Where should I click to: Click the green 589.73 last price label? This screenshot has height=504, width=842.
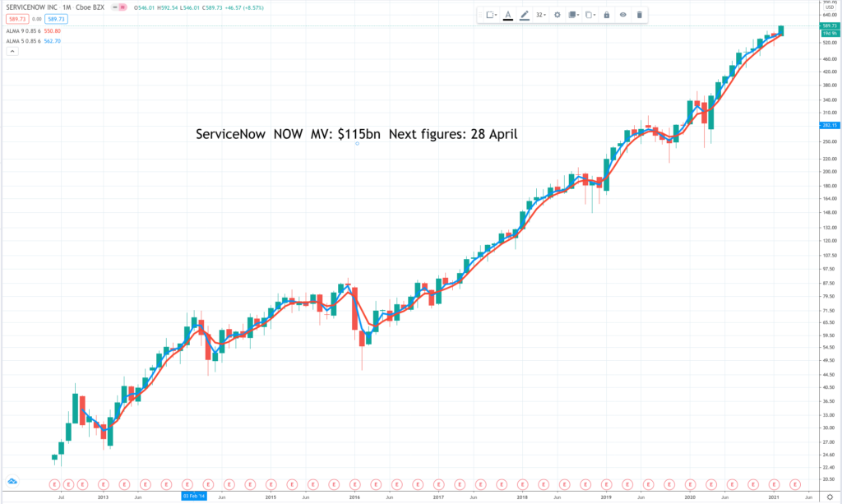click(830, 25)
